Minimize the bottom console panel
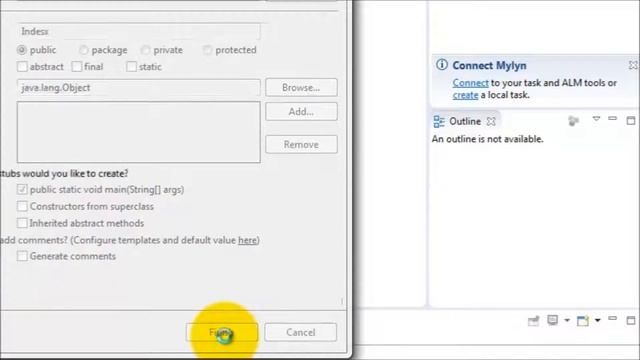The width and height of the screenshot is (640, 360). pyautogui.click(x=612, y=318)
